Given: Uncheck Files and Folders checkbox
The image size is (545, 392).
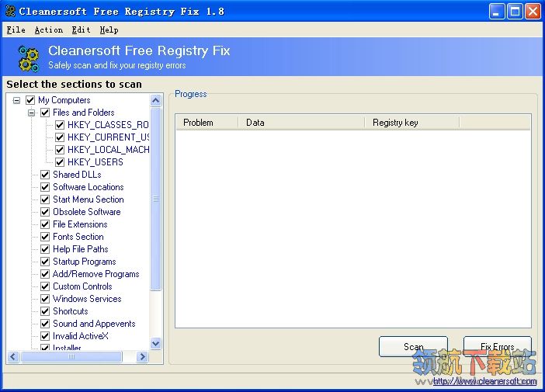Looking at the screenshot, I should click(45, 113).
